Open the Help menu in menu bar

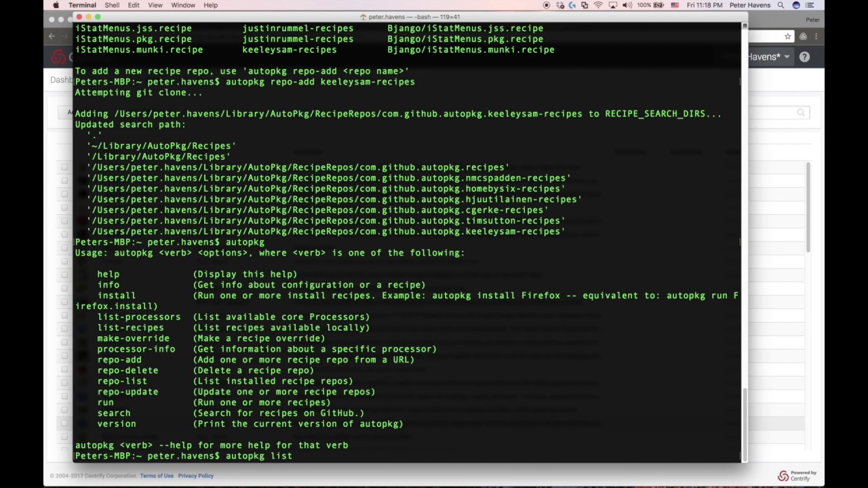coord(210,5)
